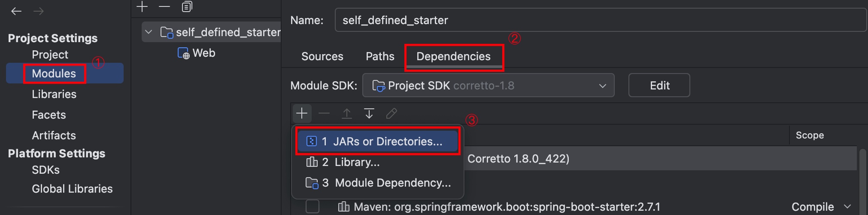
Task: Click the edit dependency pencil icon
Action: pyautogui.click(x=391, y=113)
